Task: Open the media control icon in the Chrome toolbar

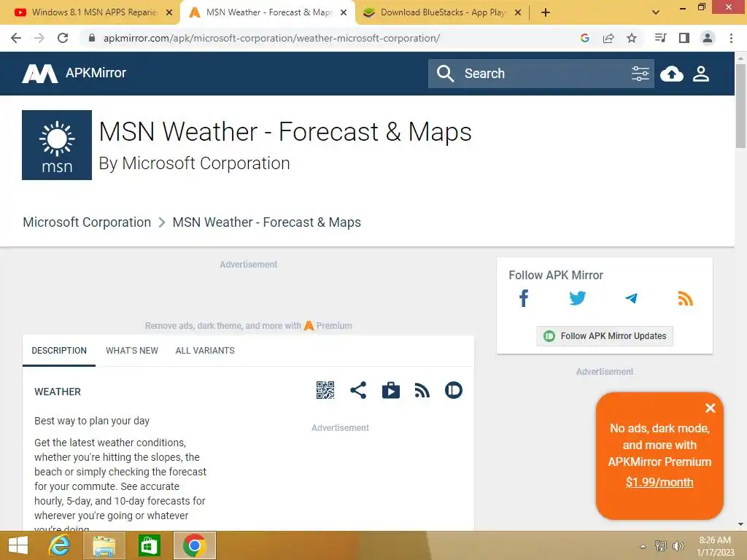Action: coord(660,38)
